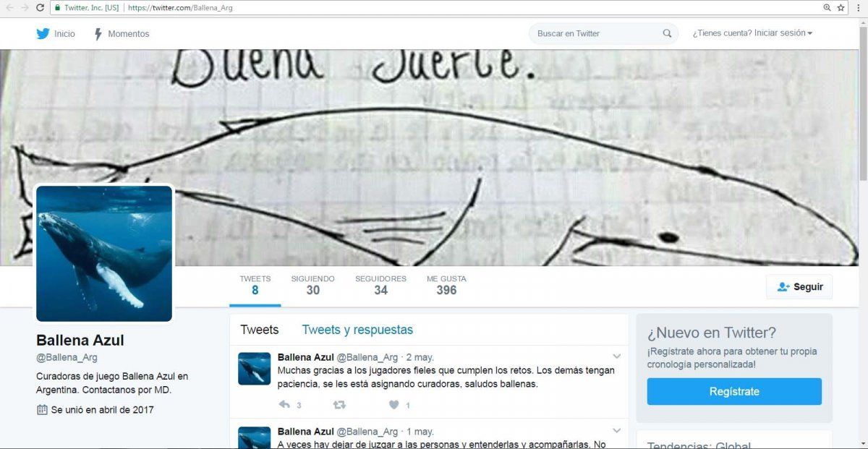Image resolution: width=868 pixels, height=449 pixels.
Task: Open options chevron on May 1 tweet
Action: tap(616, 431)
